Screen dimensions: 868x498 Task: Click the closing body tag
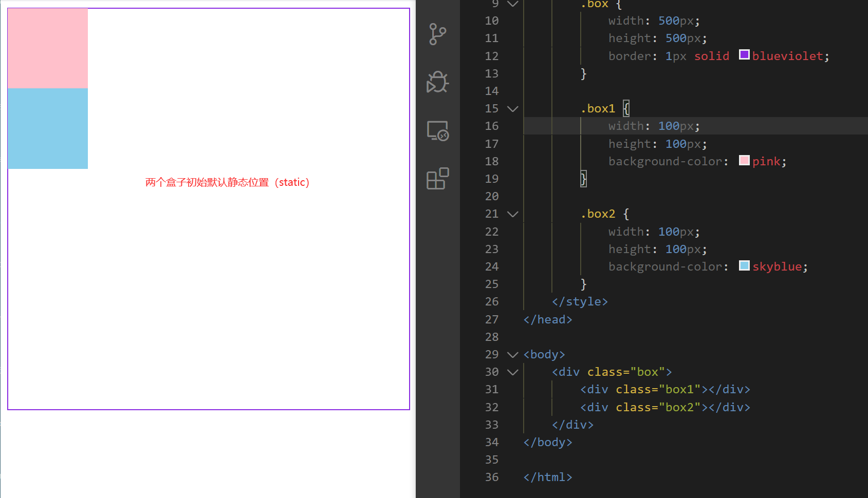[x=548, y=443]
